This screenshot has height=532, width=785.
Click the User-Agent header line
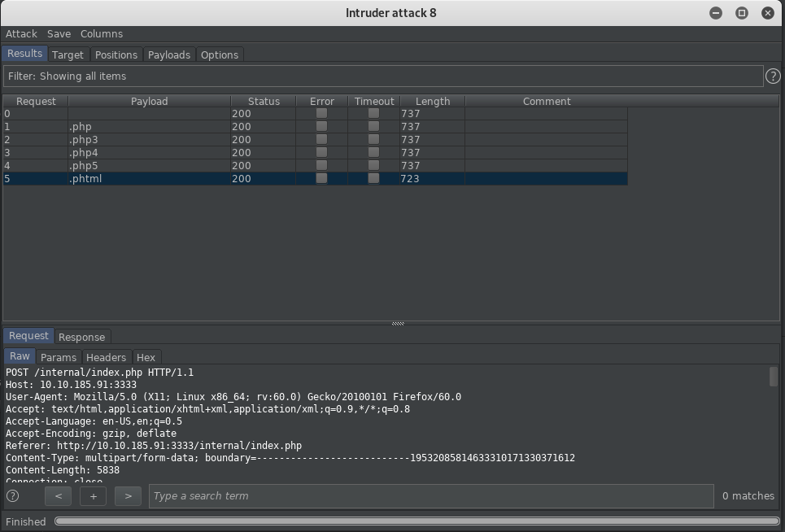233,397
